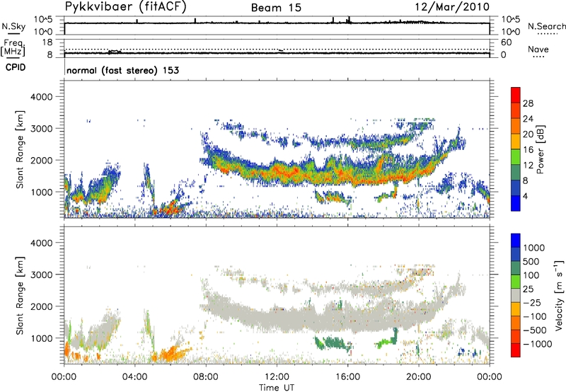Select the Slant Range [km] label of power panel
The width and height of the screenshot is (566, 392).
coord(20,149)
